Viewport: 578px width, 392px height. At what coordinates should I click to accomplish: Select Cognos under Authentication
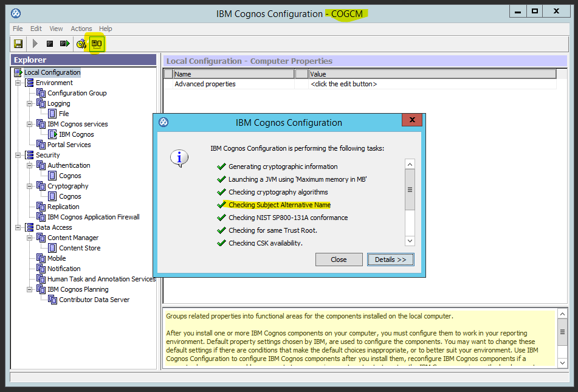(x=70, y=176)
